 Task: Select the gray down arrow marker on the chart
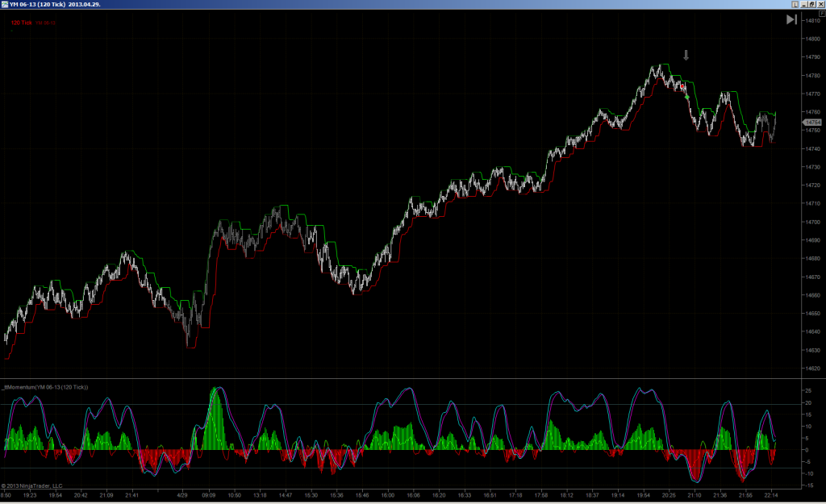[686, 56]
